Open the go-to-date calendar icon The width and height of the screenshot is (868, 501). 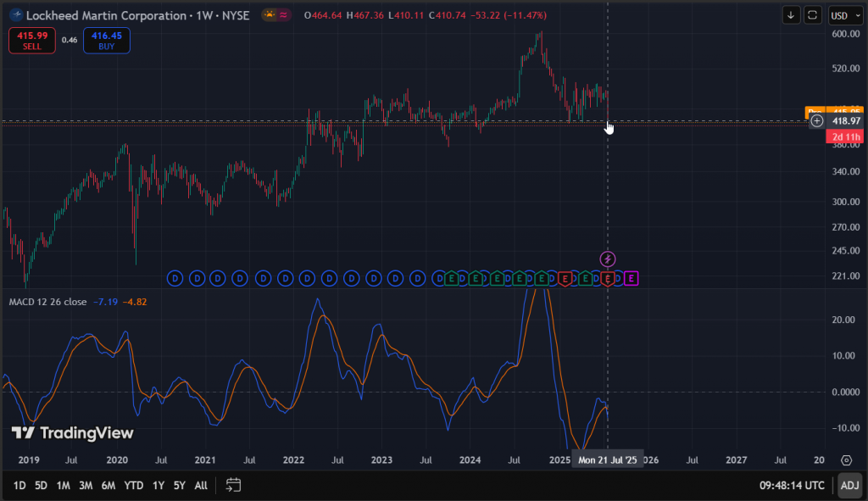[233, 486]
